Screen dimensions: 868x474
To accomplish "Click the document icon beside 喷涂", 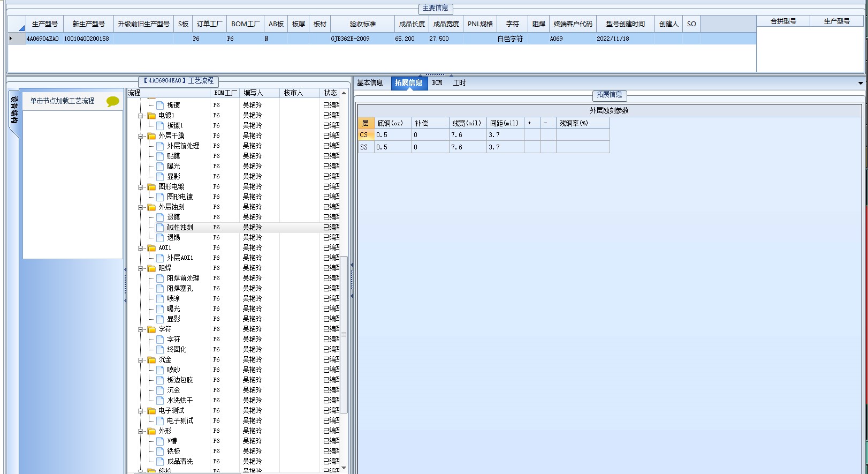I will tap(160, 298).
